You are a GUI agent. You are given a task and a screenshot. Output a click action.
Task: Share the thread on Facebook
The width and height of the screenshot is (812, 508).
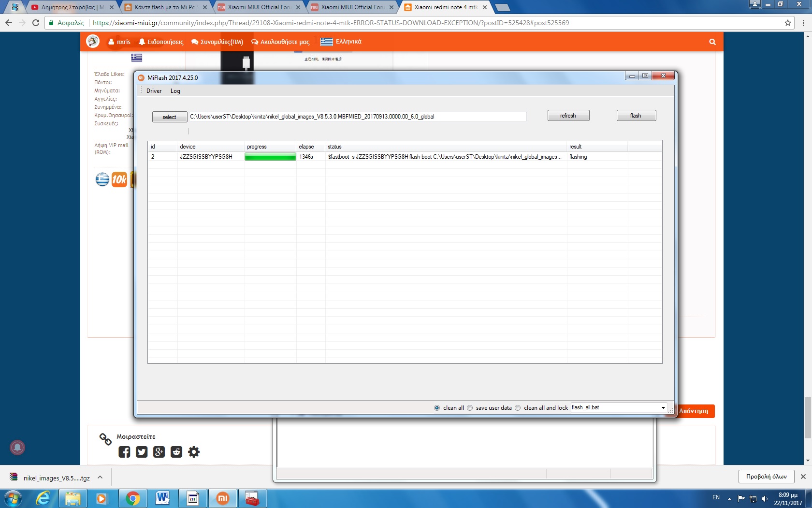pyautogui.click(x=124, y=452)
